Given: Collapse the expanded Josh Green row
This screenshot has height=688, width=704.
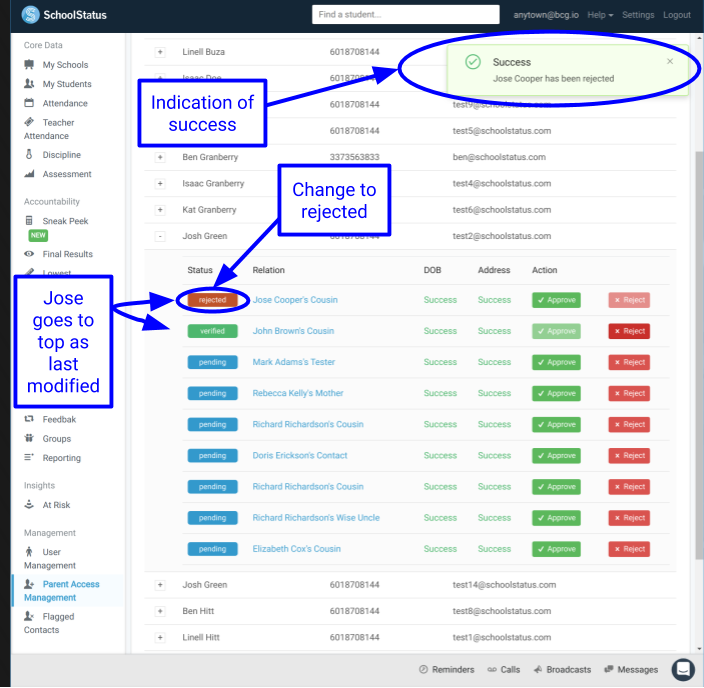Looking at the screenshot, I should click(160, 237).
